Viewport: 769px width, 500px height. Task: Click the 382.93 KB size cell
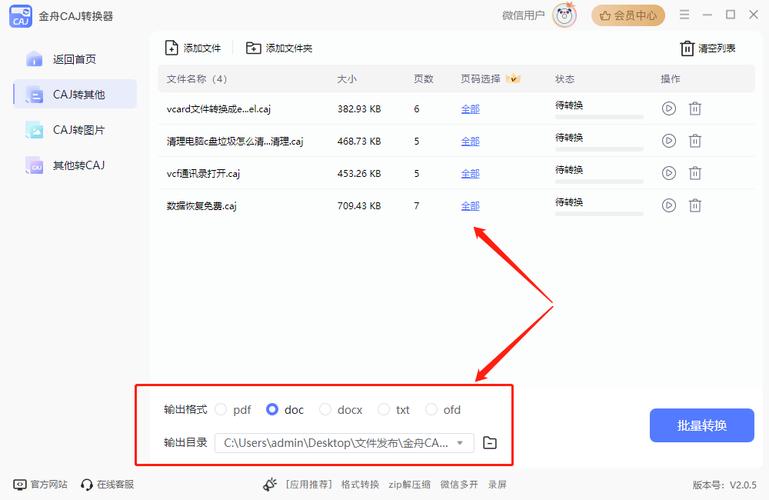click(359, 109)
